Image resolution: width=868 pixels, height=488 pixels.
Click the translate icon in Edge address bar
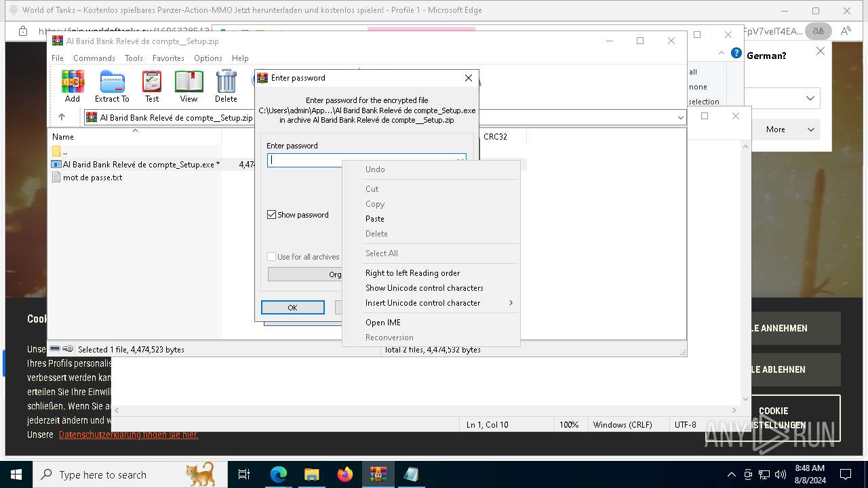tap(818, 31)
